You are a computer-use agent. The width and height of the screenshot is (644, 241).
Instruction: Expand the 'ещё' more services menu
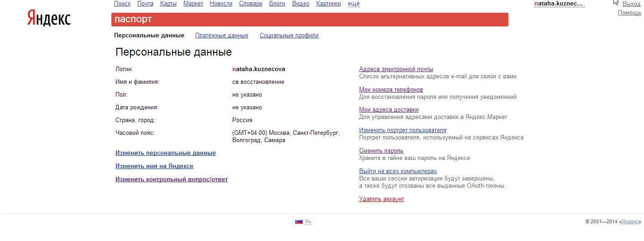[x=354, y=4]
